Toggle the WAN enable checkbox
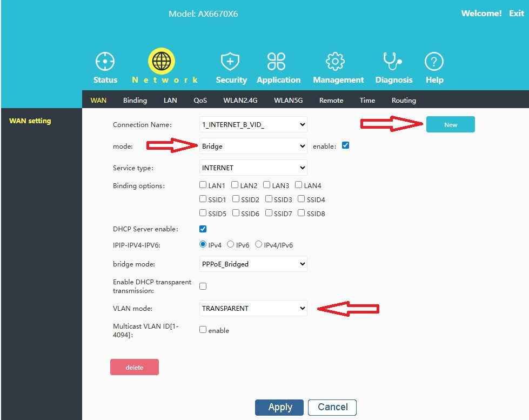 click(x=346, y=145)
